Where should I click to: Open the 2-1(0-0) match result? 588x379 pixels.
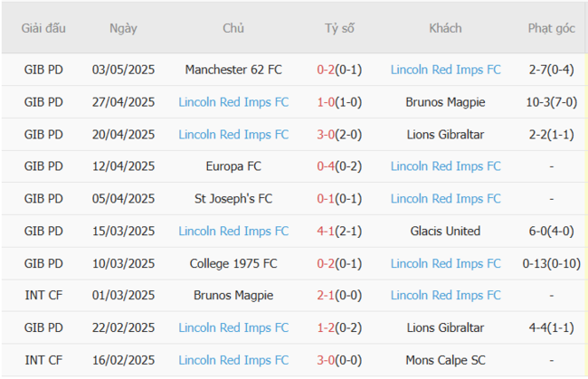pos(339,296)
